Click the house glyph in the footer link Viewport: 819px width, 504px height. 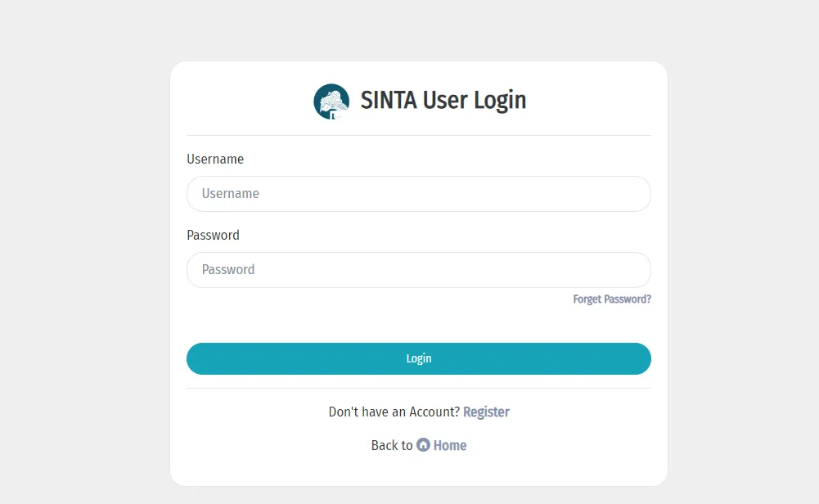(x=423, y=445)
